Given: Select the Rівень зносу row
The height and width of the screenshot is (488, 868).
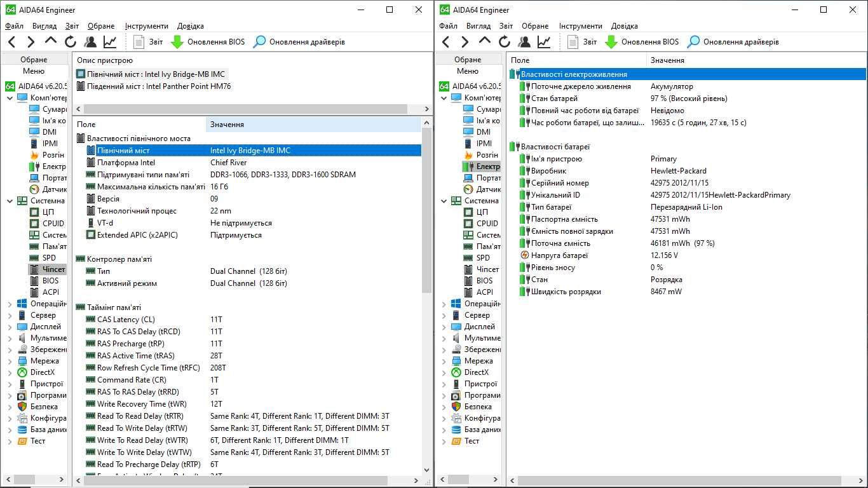Looking at the screenshot, I should pyautogui.click(x=686, y=267).
